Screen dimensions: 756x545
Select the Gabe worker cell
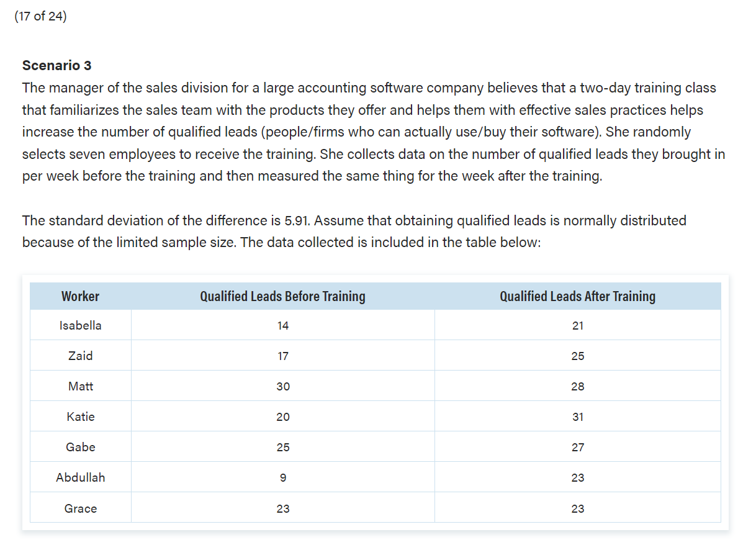point(80,447)
